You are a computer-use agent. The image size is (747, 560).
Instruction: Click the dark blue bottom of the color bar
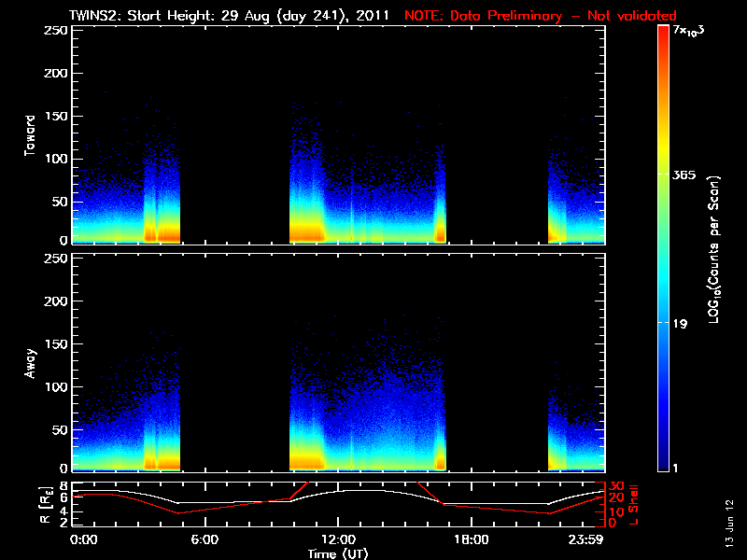coord(664,467)
